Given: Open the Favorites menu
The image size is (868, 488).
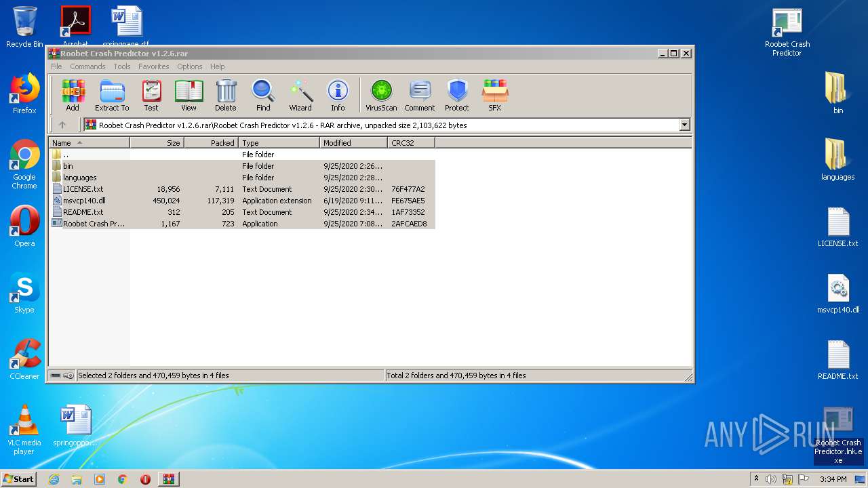Looking at the screenshot, I should 154,66.
